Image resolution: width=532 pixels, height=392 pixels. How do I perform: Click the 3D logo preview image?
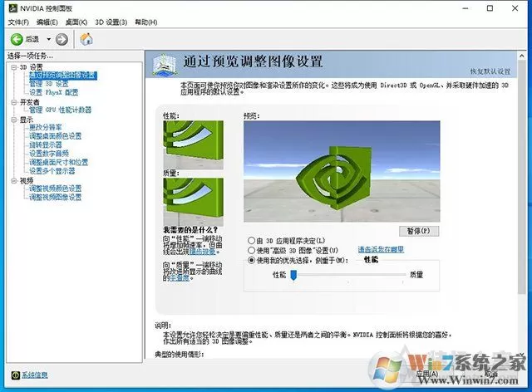pyautogui.click(x=342, y=171)
